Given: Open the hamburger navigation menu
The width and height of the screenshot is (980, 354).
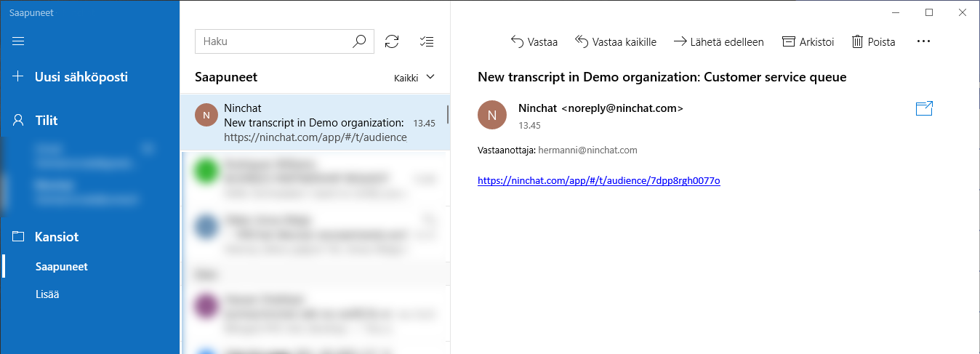Looking at the screenshot, I should click(19, 41).
